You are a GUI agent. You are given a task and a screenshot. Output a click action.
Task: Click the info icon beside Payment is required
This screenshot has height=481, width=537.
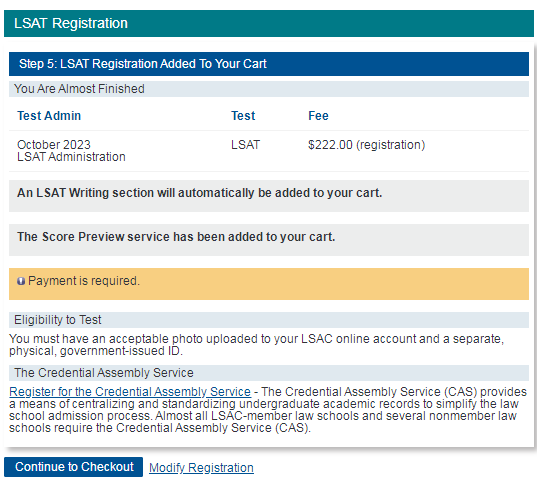click(x=21, y=281)
